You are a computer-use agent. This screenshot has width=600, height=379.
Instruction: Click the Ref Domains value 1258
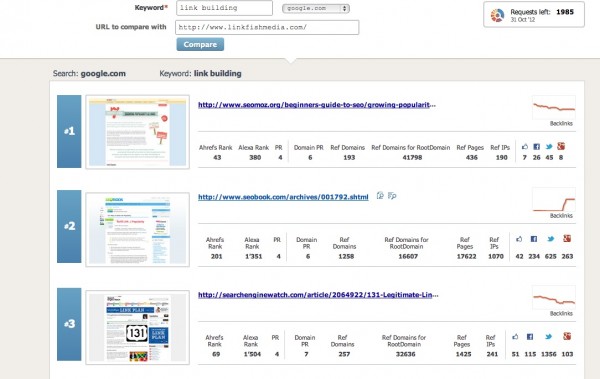coord(346,256)
